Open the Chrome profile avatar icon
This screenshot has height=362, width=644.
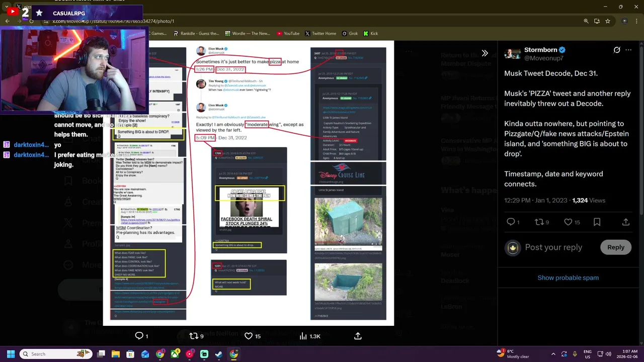click(x=625, y=21)
